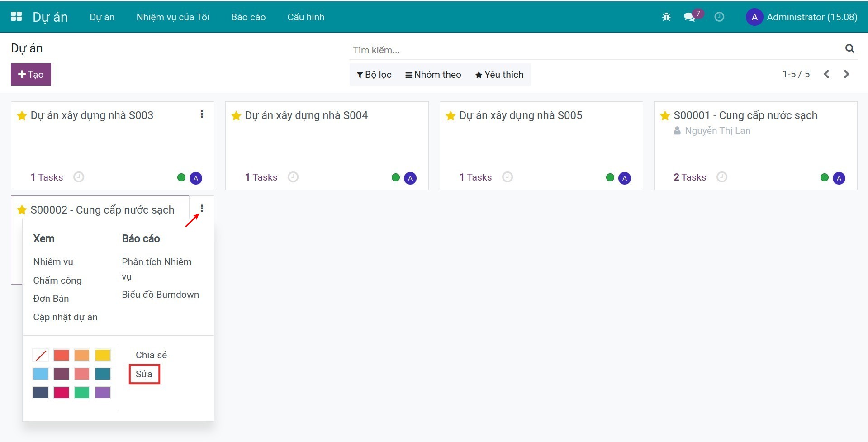Pick the yellow color swatch
The height and width of the screenshot is (442, 868).
103,355
